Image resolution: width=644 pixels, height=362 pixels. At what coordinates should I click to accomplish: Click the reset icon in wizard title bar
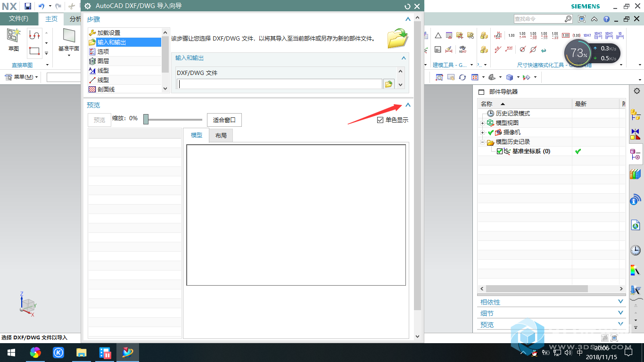pos(408,6)
